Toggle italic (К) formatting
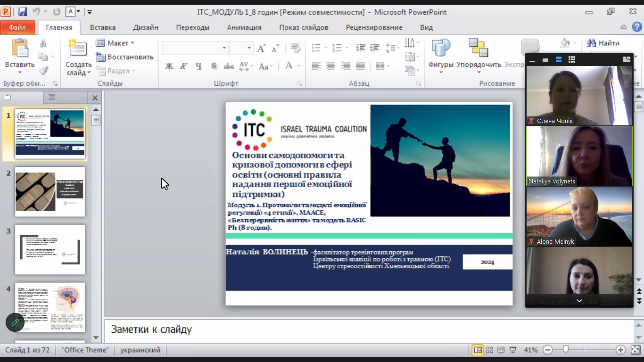 pyautogui.click(x=183, y=66)
